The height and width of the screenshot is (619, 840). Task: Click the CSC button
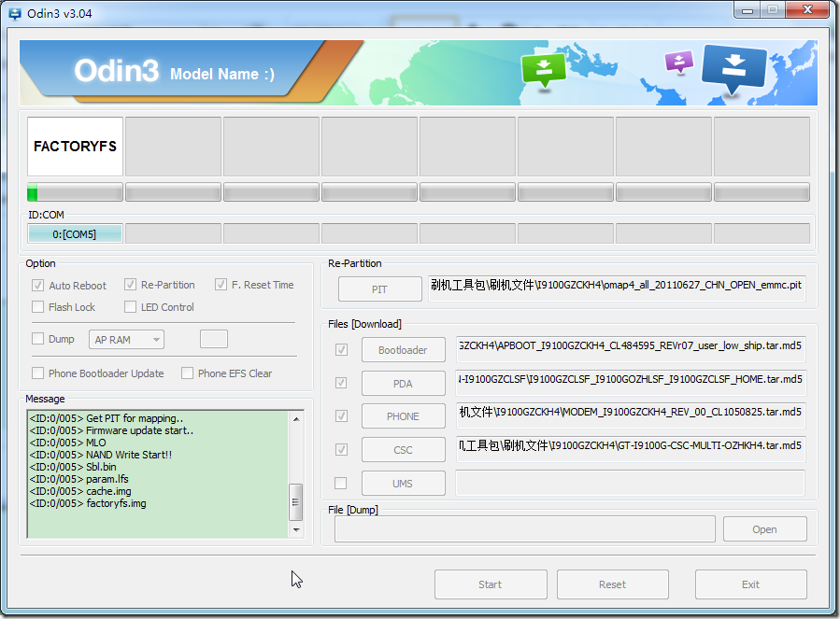click(404, 450)
